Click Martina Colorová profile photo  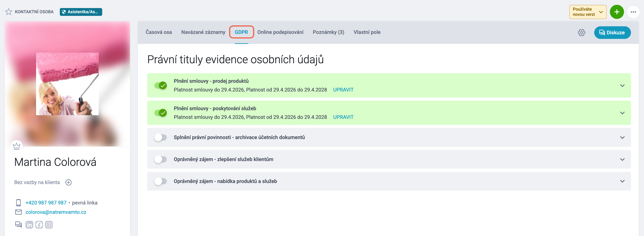[x=67, y=84]
